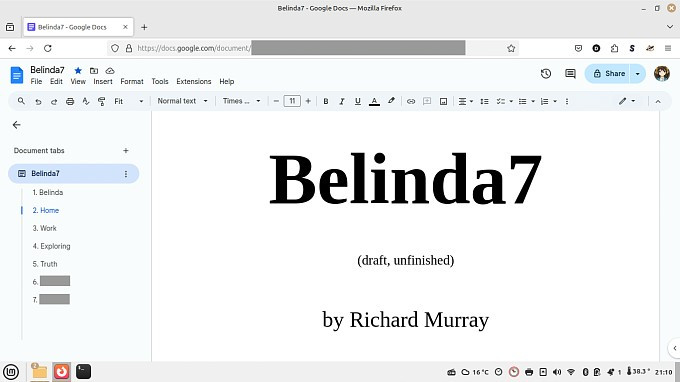
Task: Toggle the numbered list
Action: click(544, 101)
